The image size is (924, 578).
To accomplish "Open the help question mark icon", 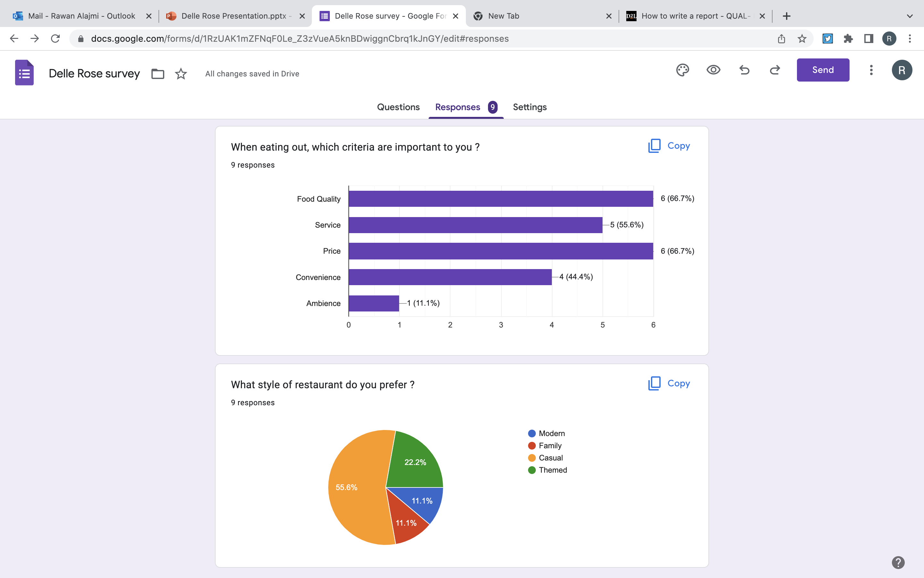I will [898, 562].
